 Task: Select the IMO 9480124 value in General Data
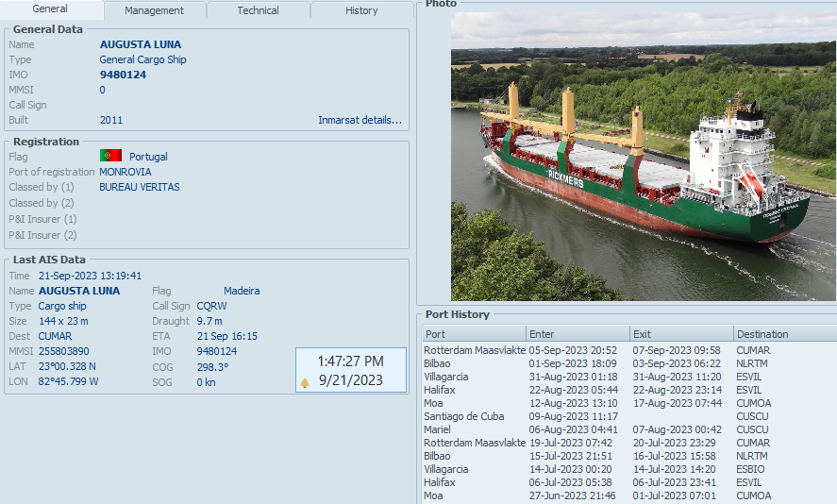click(x=123, y=75)
